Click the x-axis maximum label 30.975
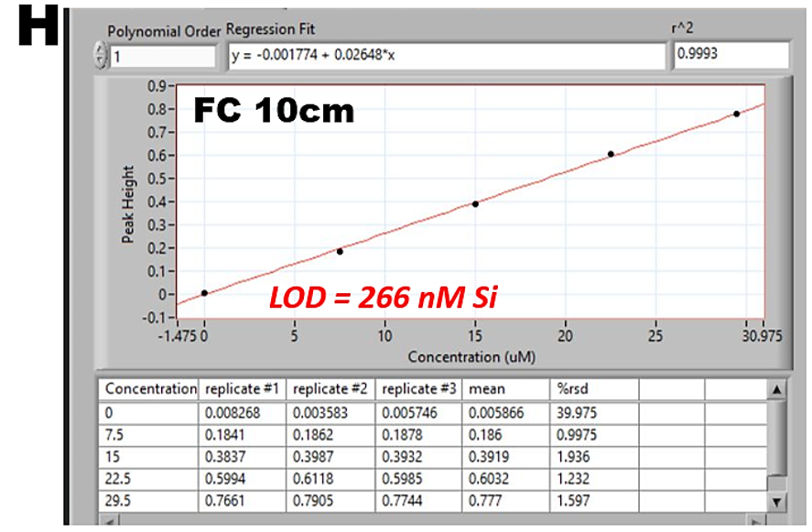This screenshot has height=532, width=812. click(762, 336)
